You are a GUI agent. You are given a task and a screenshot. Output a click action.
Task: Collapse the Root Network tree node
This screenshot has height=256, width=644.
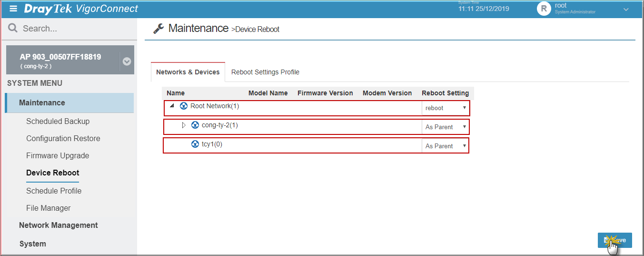(x=172, y=106)
